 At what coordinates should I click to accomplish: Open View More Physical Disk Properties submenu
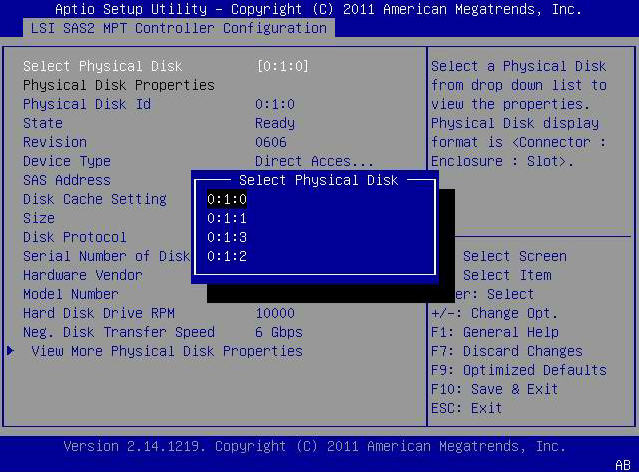tap(167, 351)
